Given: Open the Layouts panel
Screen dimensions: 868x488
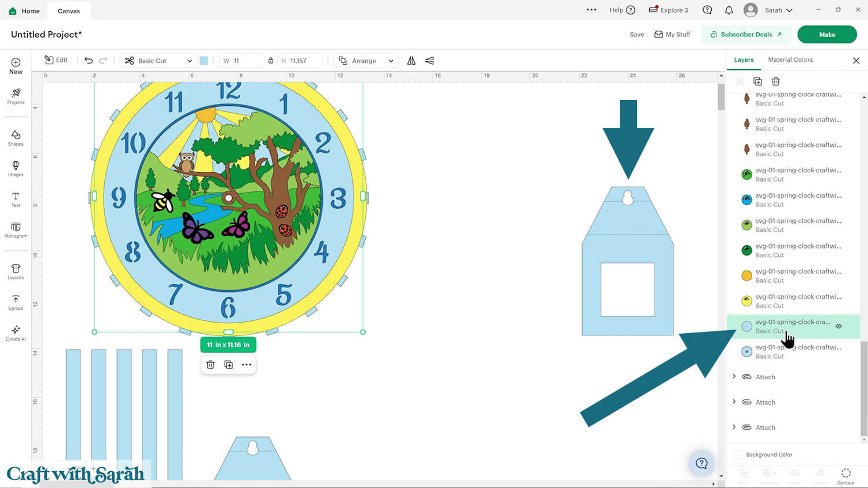Looking at the screenshot, I should tap(16, 272).
